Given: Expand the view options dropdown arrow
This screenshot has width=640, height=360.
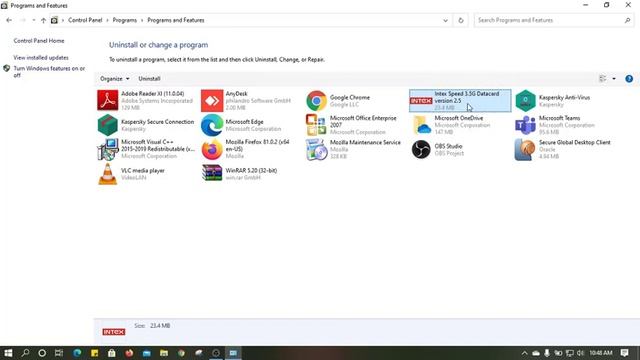Looking at the screenshot, I should tap(614, 79).
